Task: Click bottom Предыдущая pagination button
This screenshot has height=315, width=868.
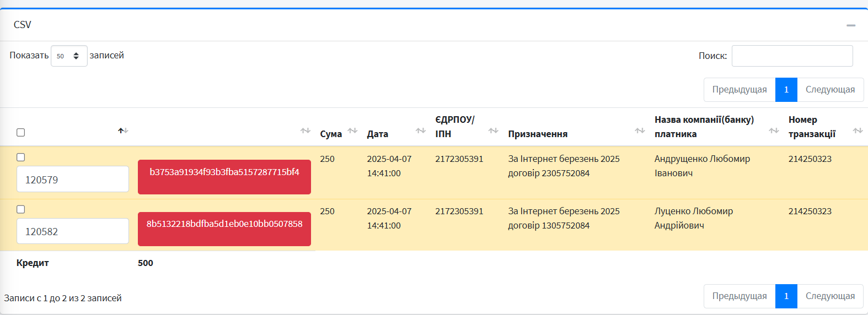Action: pos(740,296)
